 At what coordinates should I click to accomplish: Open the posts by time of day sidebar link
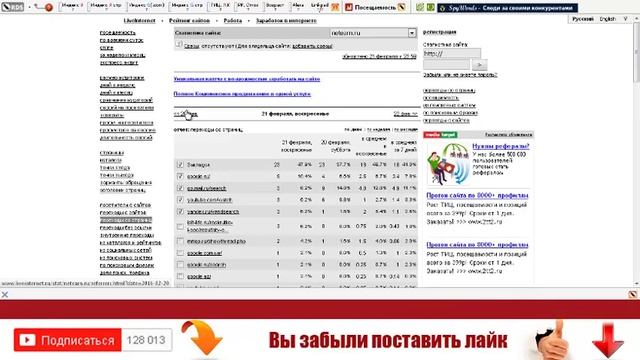[x=121, y=40]
